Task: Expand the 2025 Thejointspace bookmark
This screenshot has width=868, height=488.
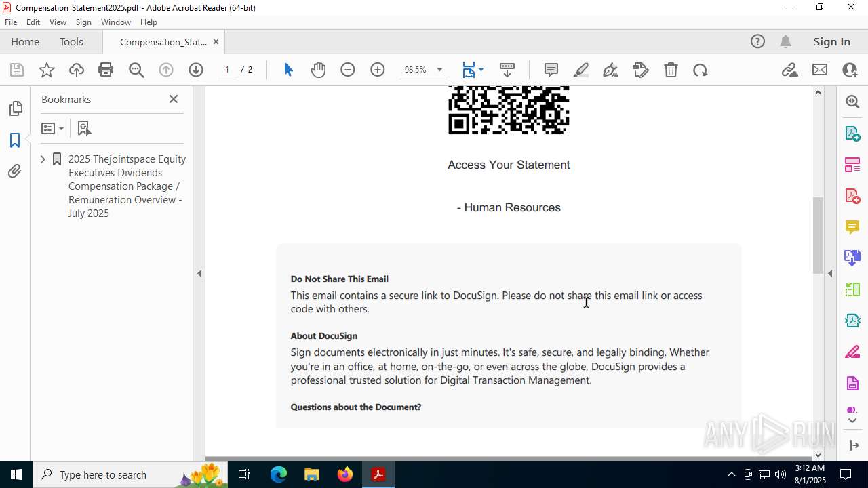Action: click(43, 159)
